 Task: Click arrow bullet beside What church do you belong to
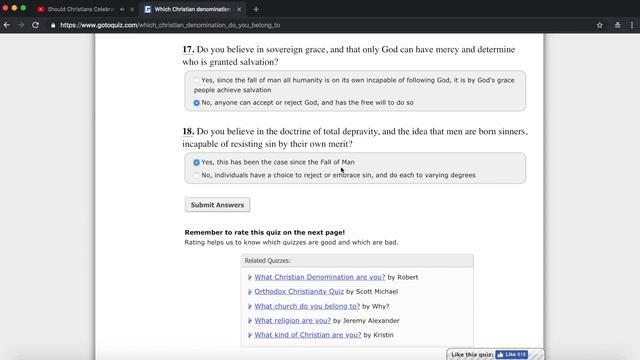point(250,306)
